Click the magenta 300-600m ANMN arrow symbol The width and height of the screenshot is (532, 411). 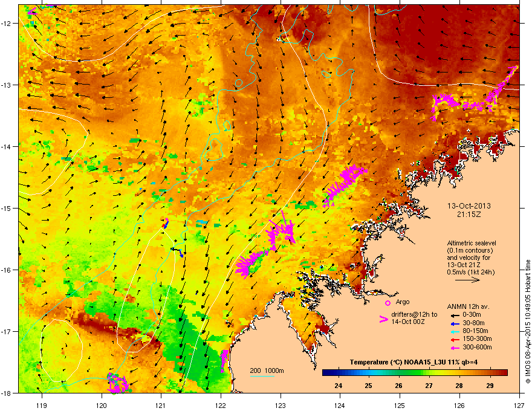[454, 348]
